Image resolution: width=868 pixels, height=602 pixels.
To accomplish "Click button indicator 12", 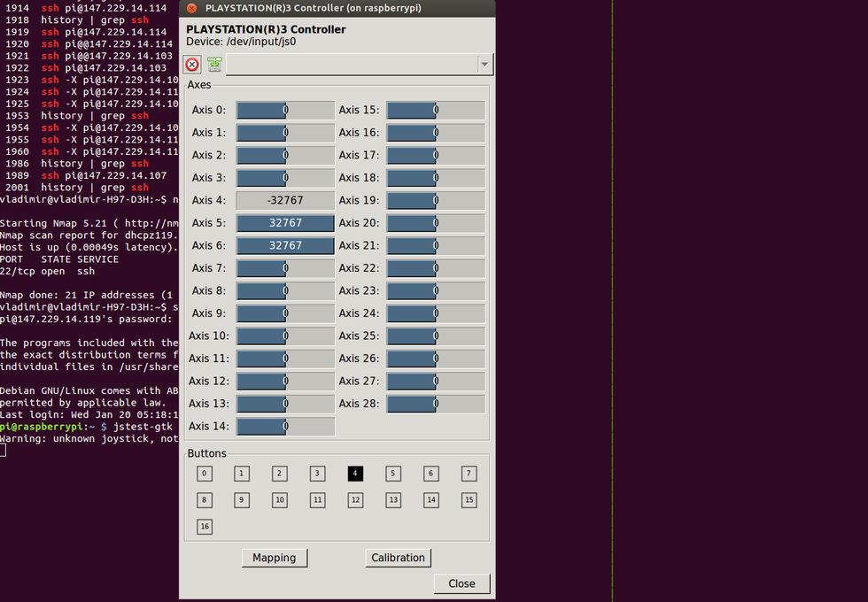I will 355,500.
